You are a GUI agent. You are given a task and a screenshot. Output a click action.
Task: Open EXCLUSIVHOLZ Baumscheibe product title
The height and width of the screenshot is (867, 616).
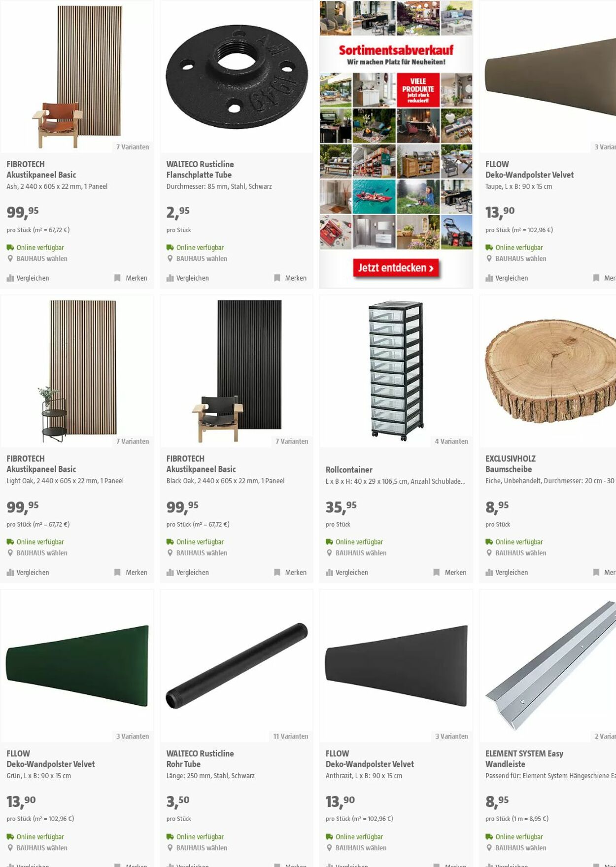510,464
